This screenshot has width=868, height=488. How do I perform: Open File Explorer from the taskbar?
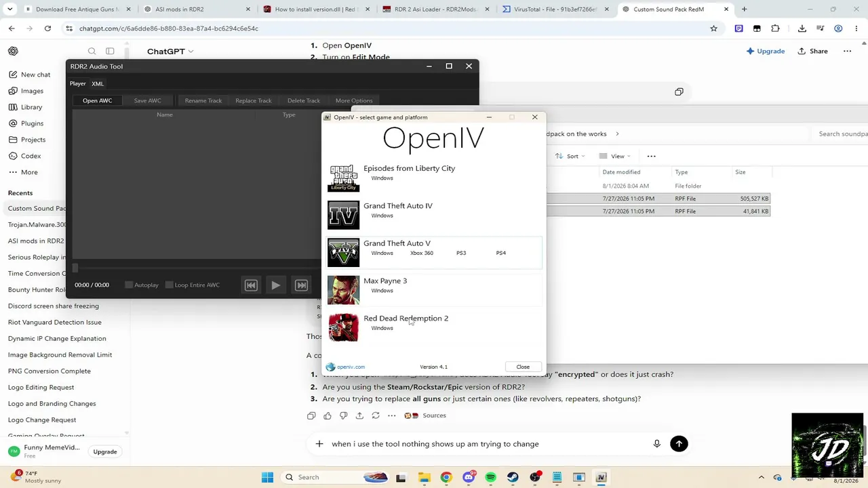[423, 477]
